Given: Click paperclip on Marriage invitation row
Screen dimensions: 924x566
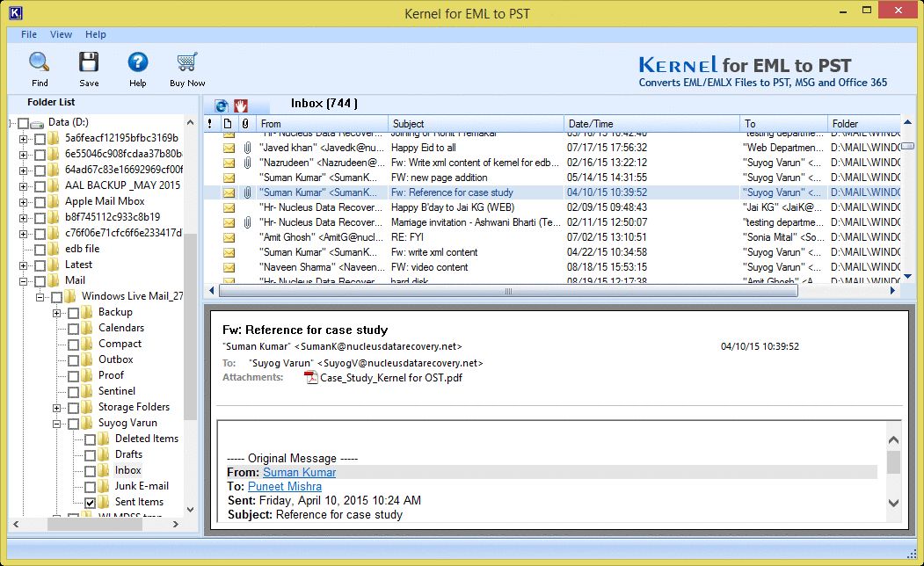Looking at the screenshot, I should coord(247,222).
